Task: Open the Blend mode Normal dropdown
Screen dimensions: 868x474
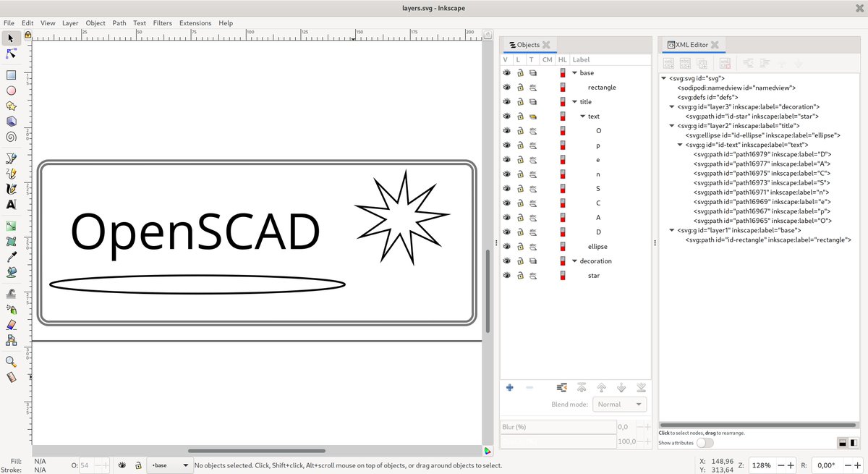Action: (x=619, y=405)
